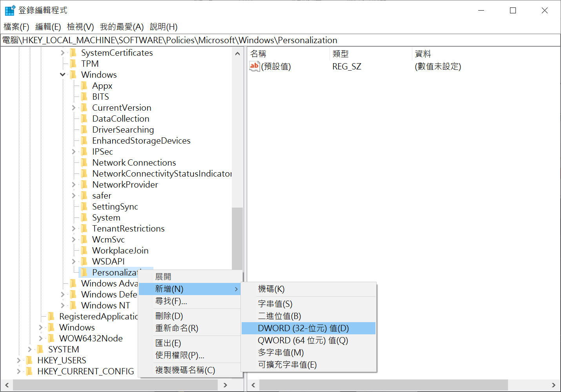Open the 檔案(F) menu

point(16,27)
